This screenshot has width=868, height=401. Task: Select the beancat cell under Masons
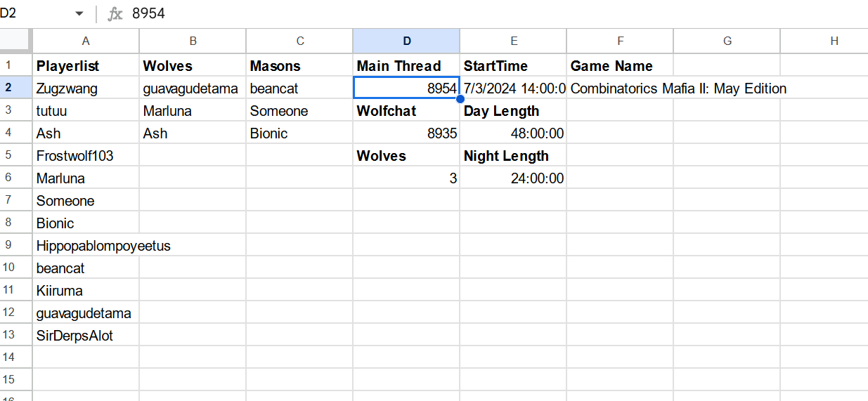299,88
